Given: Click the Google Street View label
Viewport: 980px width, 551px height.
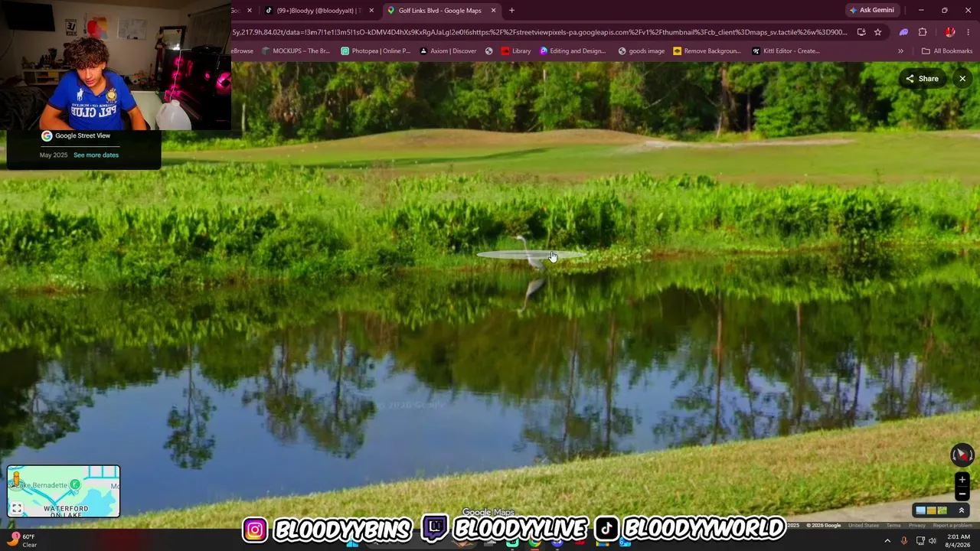Looking at the screenshot, I should pos(83,135).
